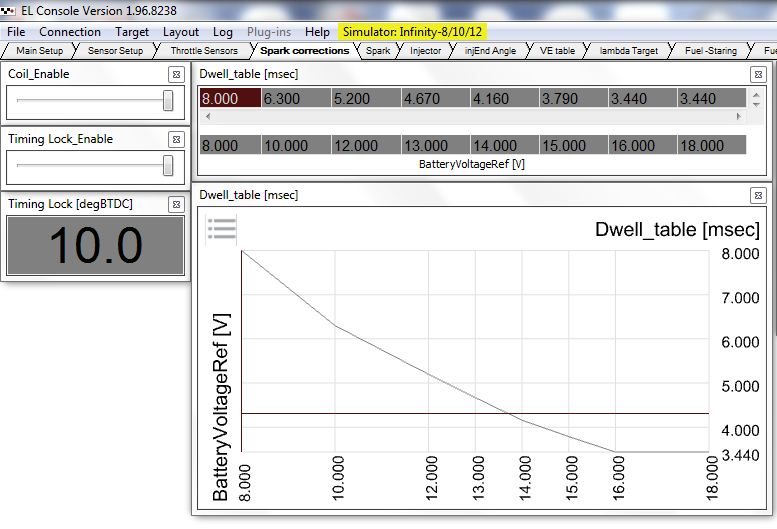777x529 pixels.
Task: Click the Timing Lock 10.0 value display
Action: click(x=94, y=246)
